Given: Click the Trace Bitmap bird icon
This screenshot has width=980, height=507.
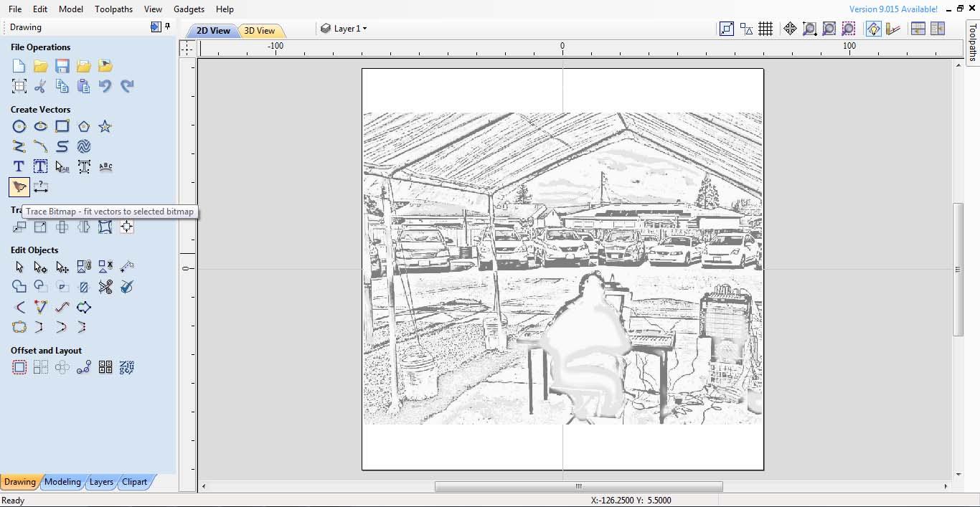Looking at the screenshot, I should point(19,187).
